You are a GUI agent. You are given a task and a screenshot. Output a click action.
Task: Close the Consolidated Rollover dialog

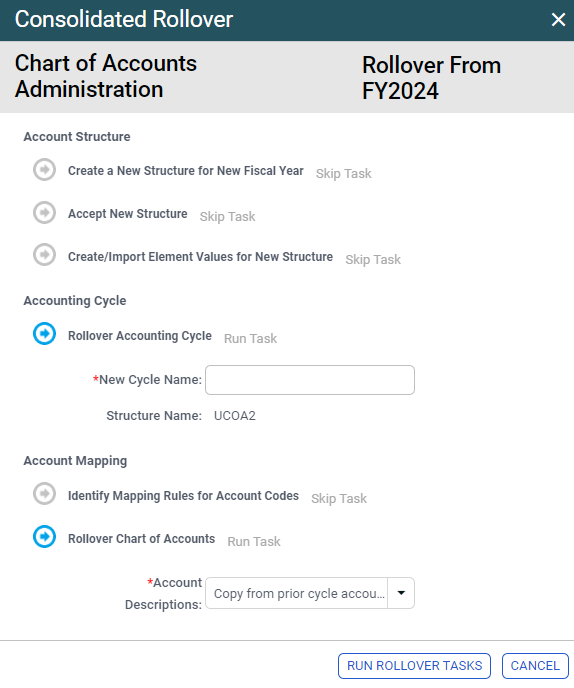[x=558, y=19]
